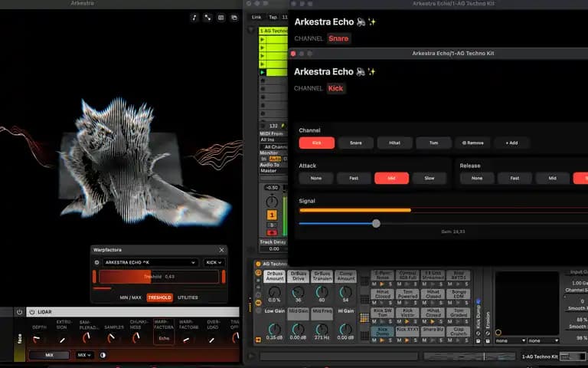Open the MIDI From All Ins dropdown
Screen dimensions: 588x368
274,140
